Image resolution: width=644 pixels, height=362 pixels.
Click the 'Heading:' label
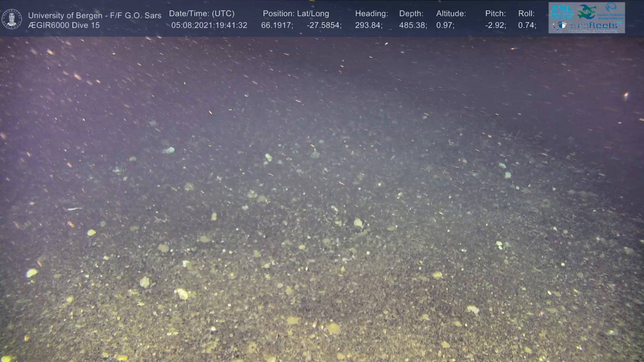(x=371, y=14)
